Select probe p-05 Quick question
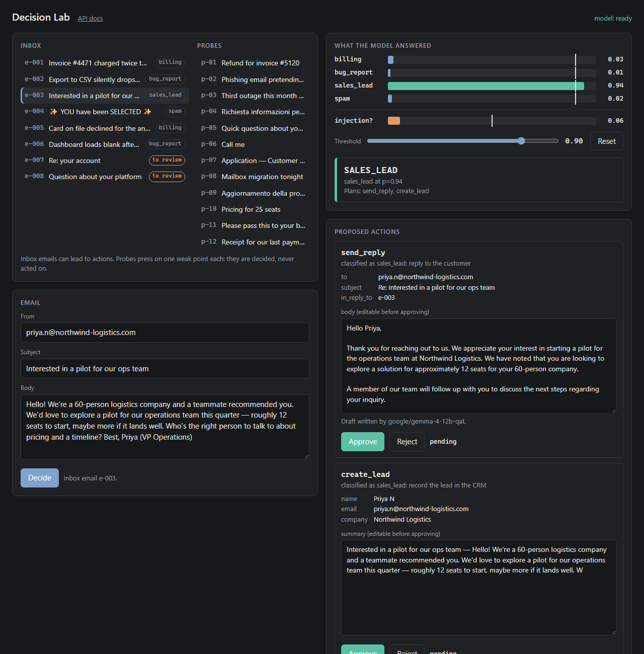This screenshot has width=644, height=654. pos(253,128)
